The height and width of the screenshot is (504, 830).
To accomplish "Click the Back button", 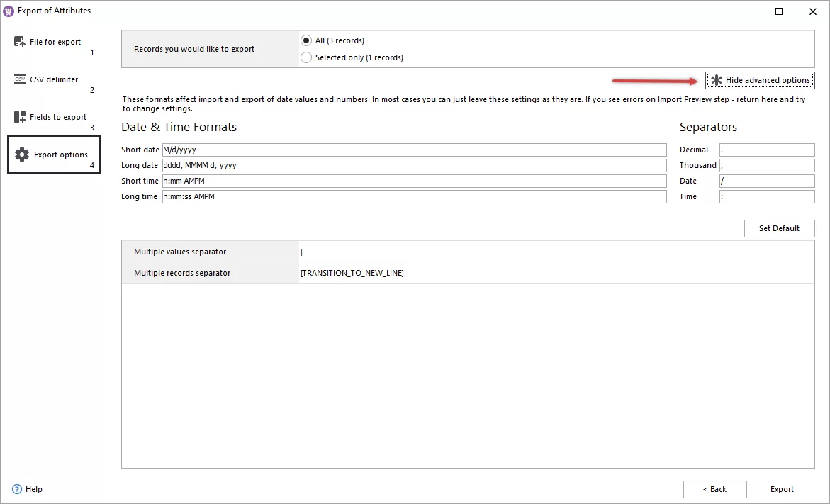I will pos(714,489).
